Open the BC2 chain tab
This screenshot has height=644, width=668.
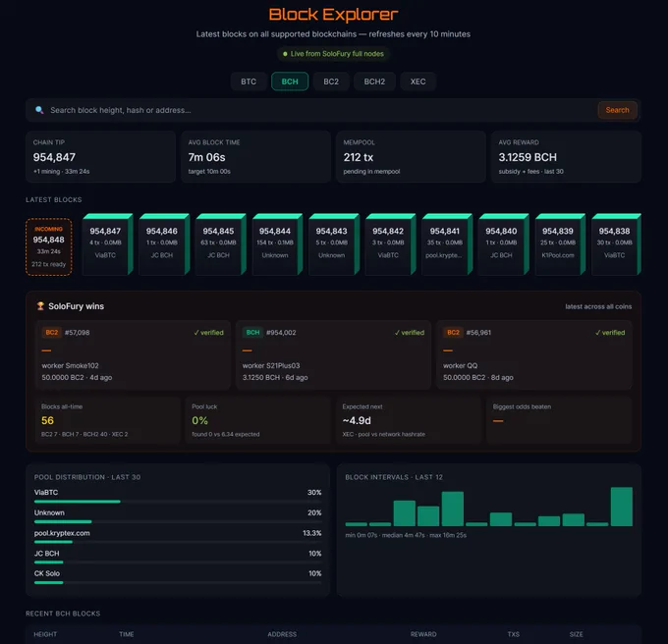point(331,81)
